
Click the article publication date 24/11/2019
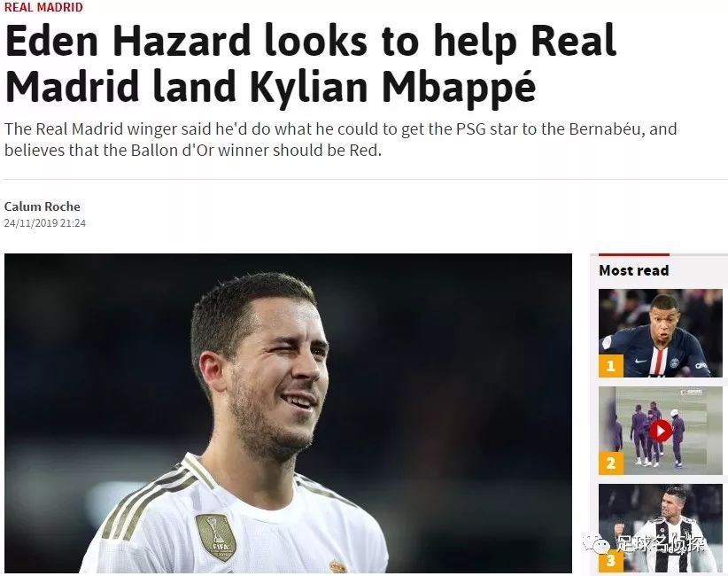tap(31, 223)
